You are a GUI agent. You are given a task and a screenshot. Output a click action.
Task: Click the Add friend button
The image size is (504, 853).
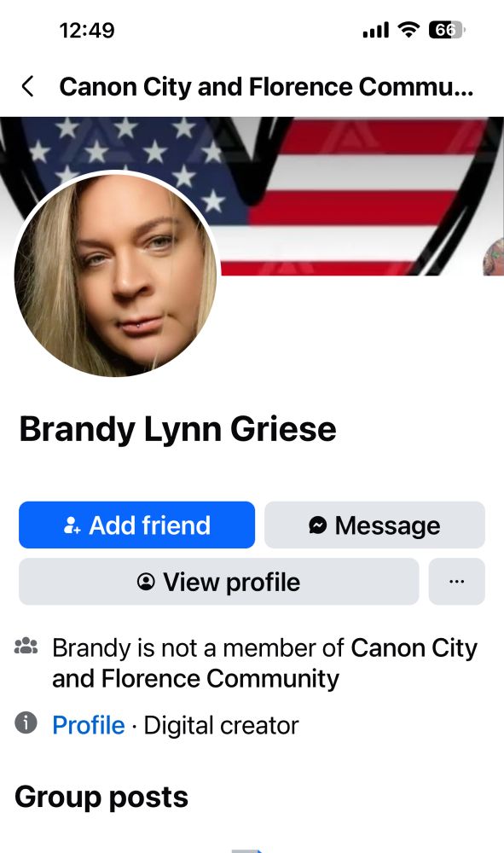pos(137,525)
